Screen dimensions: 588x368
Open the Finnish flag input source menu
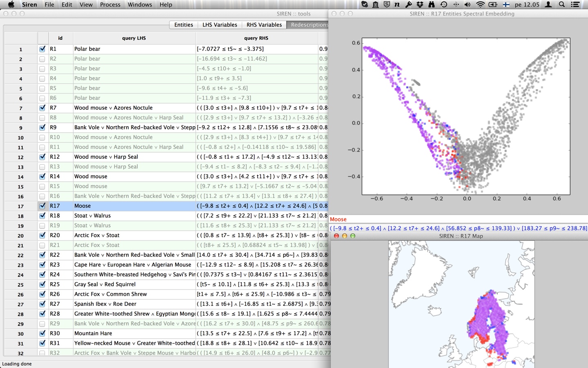(x=506, y=4)
